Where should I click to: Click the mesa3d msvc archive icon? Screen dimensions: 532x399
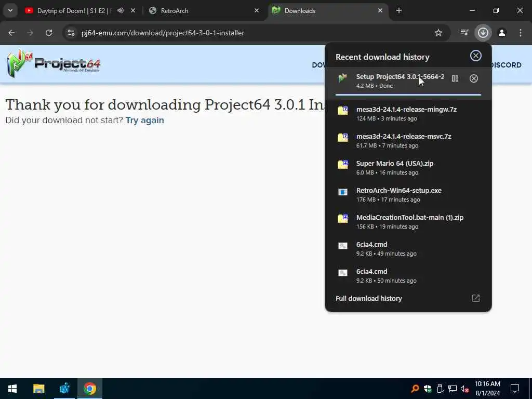click(x=343, y=137)
